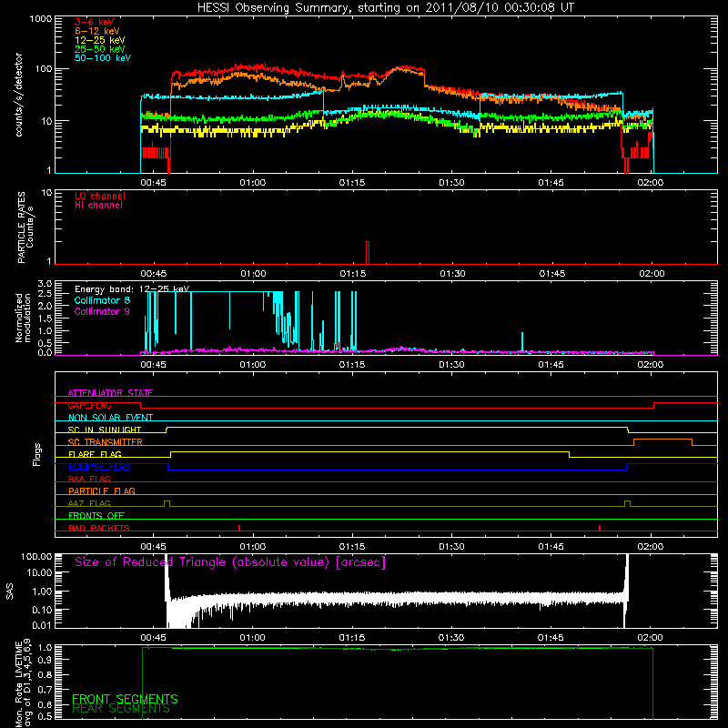Click the SC_TRANSMITTER flag label
This screenshot has height=728, width=728.
[105, 442]
